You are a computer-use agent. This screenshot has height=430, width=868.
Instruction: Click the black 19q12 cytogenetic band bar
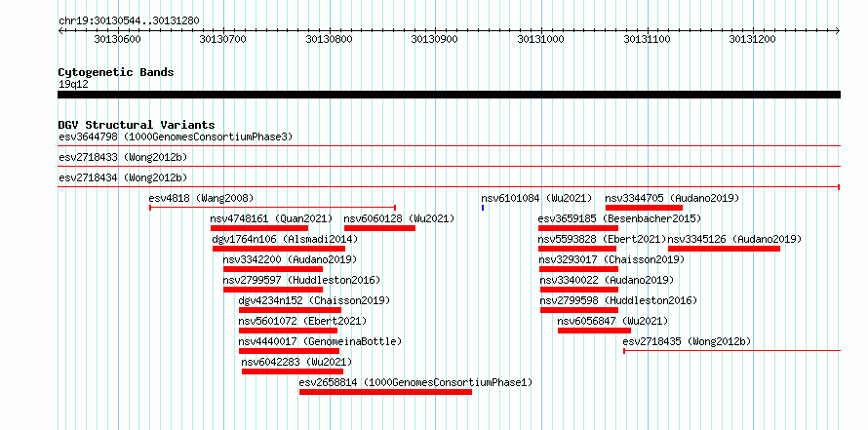[449, 95]
